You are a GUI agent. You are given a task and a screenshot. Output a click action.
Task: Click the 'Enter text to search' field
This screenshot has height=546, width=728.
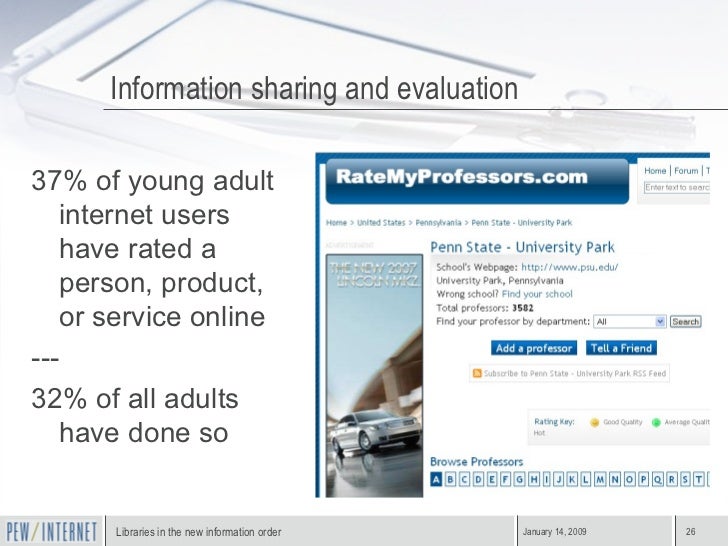pos(677,188)
